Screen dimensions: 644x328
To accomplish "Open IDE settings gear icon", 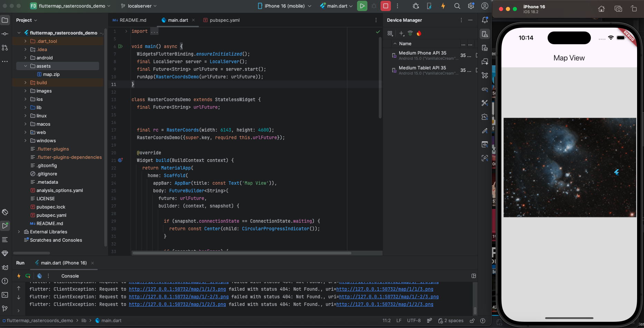I will pos(471,6).
